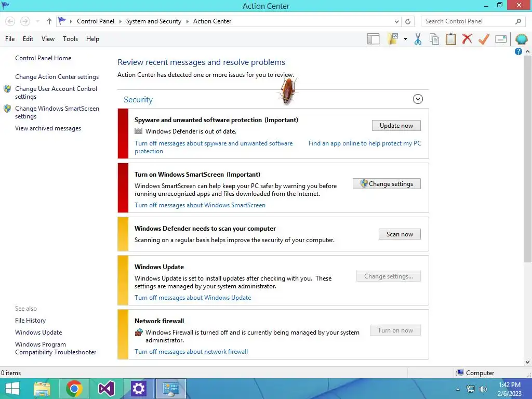
Task: Click the Paste clipboard toolbar icon
Action: coord(450,39)
